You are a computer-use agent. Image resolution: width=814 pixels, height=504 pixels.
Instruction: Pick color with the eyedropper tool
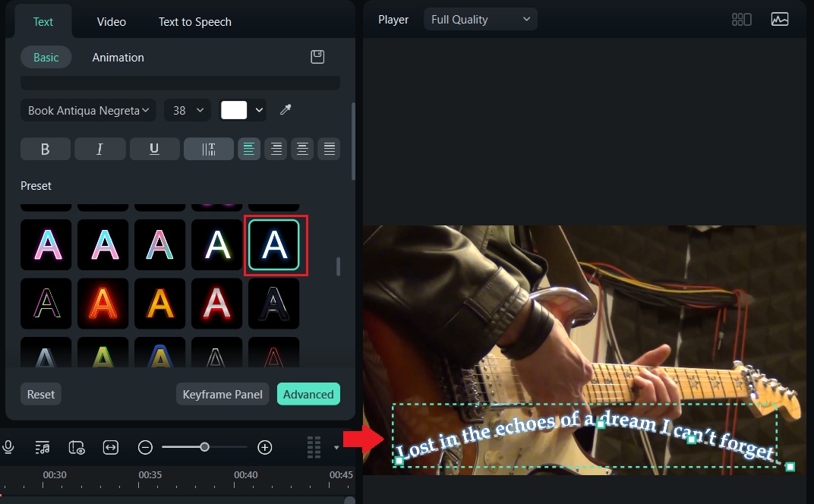click(x=286, y=109)
